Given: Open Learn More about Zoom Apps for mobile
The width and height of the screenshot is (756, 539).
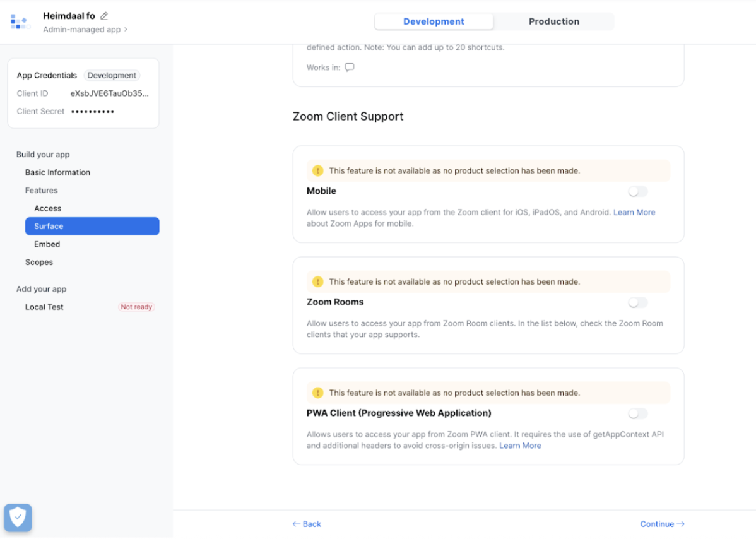Looking at the screenshot, I should pos(634,212).
